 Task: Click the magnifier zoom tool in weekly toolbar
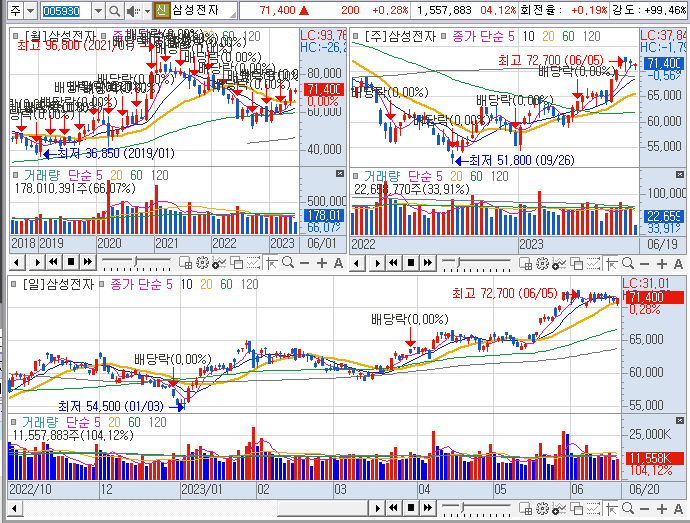pyautogui.click(x=628, y=264)
